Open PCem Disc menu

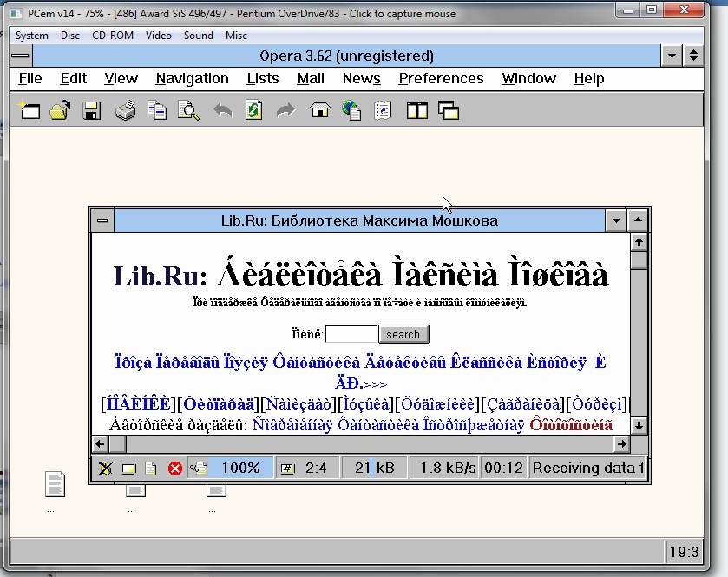click(x=70, y=36)
